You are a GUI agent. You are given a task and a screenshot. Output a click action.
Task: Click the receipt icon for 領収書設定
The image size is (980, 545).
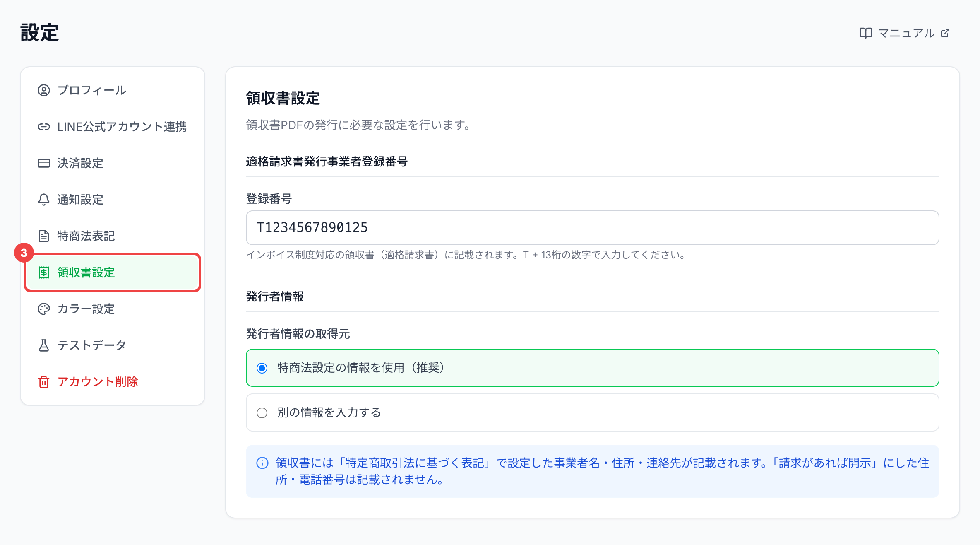44,272
